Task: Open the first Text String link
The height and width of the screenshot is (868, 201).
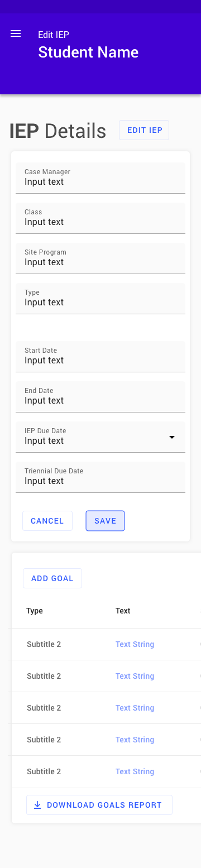Action: [135, 644]
